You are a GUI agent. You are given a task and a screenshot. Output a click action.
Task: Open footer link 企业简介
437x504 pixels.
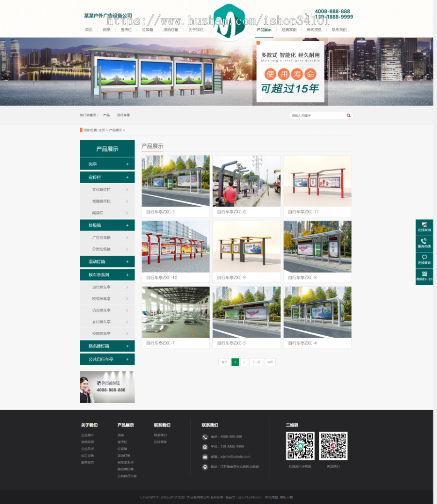pyautogui.click(x=87, y=435)
